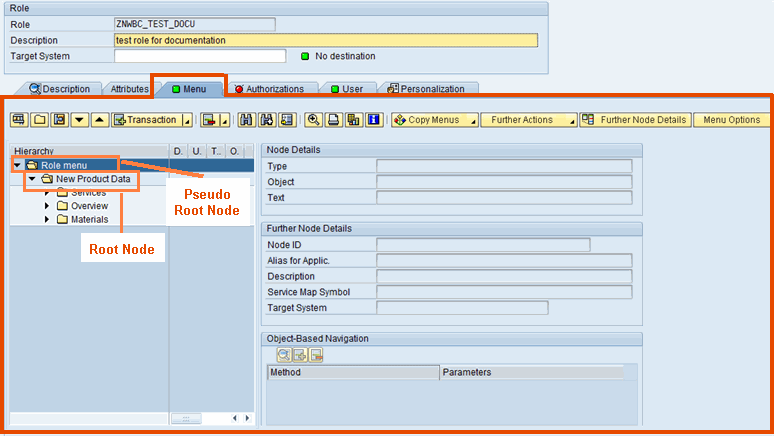Click the print icon in toolbar
774x436 pixels.
point(334,120)
